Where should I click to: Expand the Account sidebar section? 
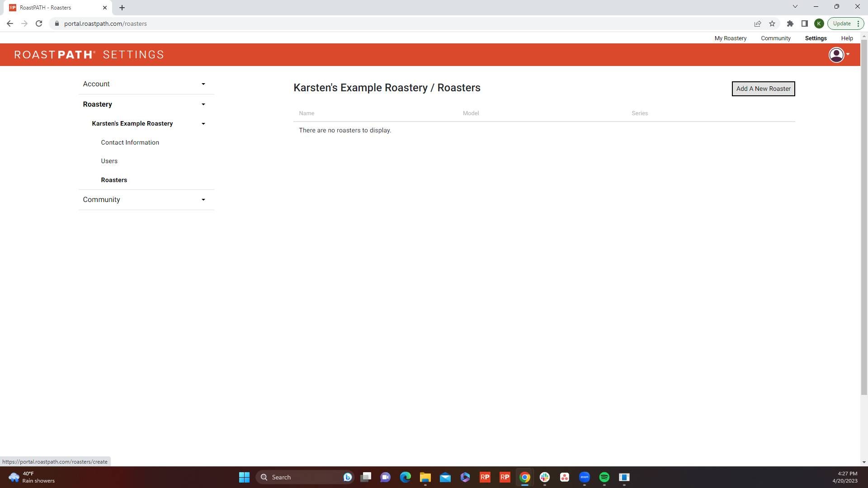[x=146, y=84]
